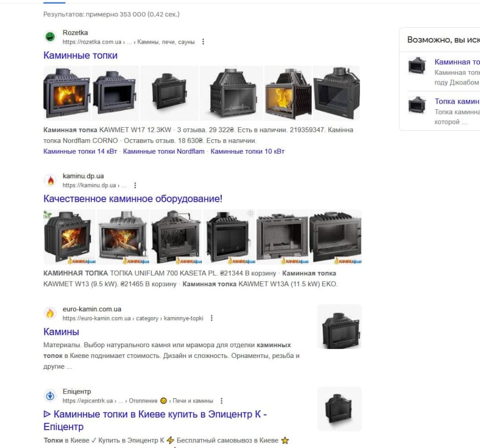The width and height of the screenshot is (480, 448).
Task: Click the Rozetka green favicon
Action: tap(50, 37)
